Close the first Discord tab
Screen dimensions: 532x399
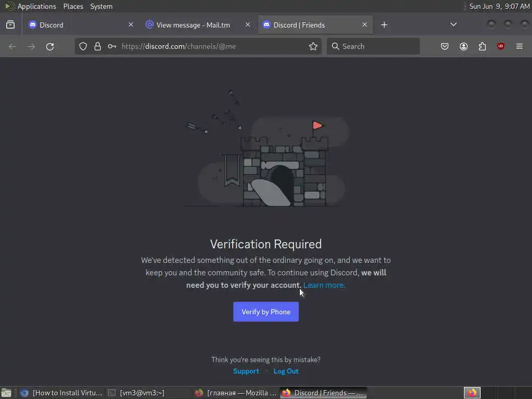pyautogui.click(x=130, y=25)
